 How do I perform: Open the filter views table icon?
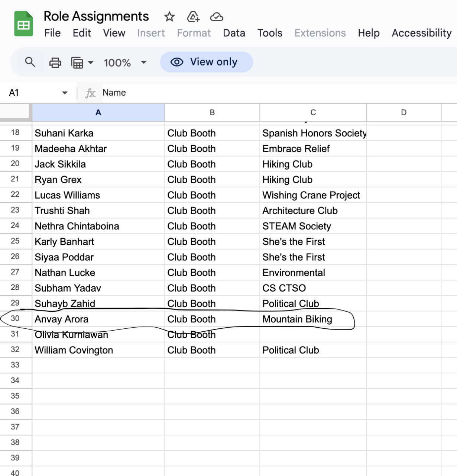(77, 62)
